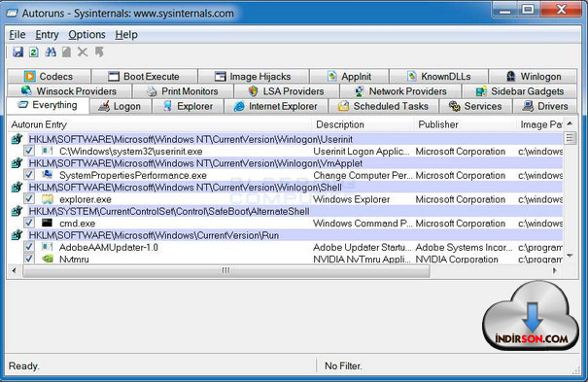Click the Autoruns title bar icon
The width and height of the screenshot is (588, 382).
12,14
